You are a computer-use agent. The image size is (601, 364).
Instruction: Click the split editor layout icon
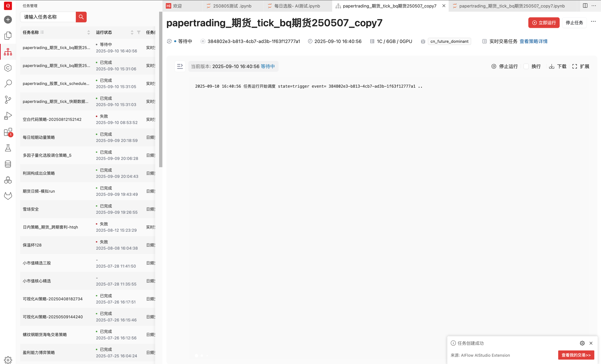[585, 6]
